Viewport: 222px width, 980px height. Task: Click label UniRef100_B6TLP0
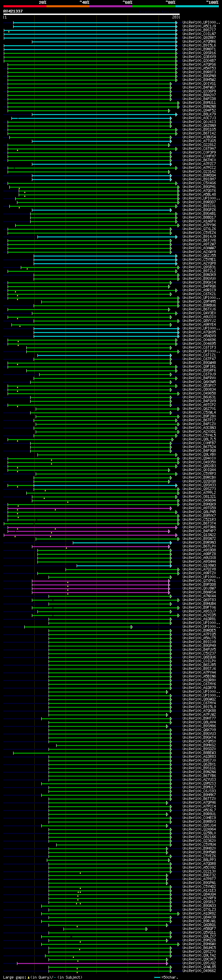[x=199, y=546]
